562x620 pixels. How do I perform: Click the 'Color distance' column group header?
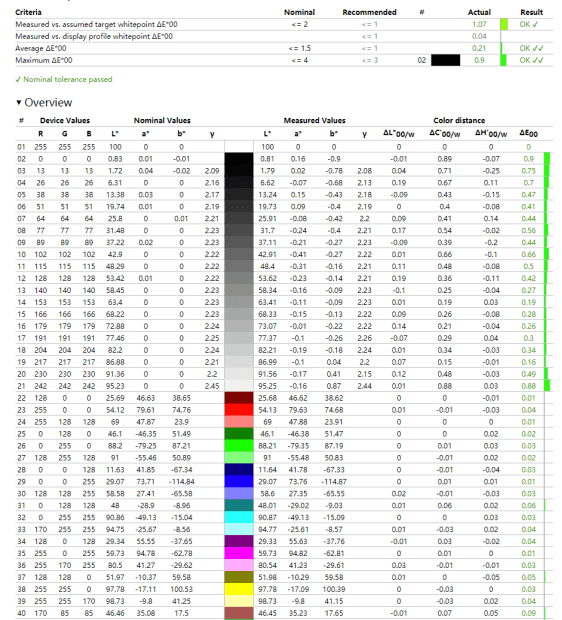(x=459, y=121)
